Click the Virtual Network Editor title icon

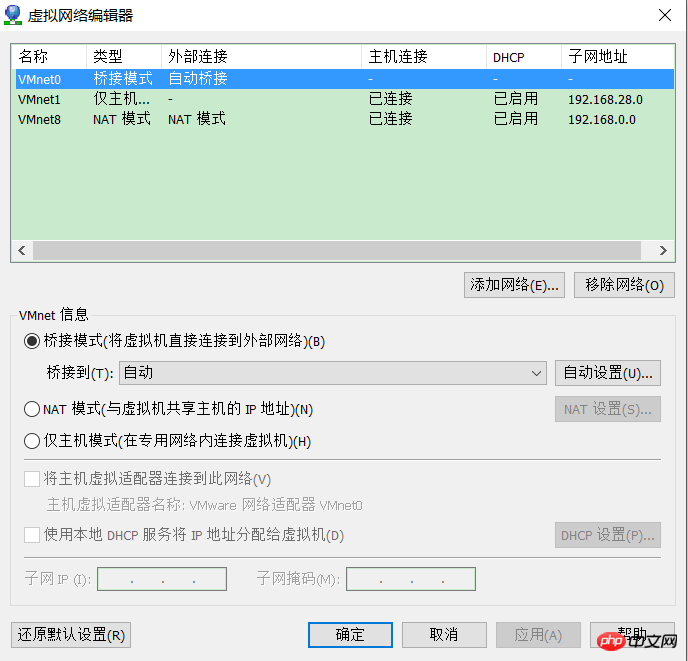(13, 15)
